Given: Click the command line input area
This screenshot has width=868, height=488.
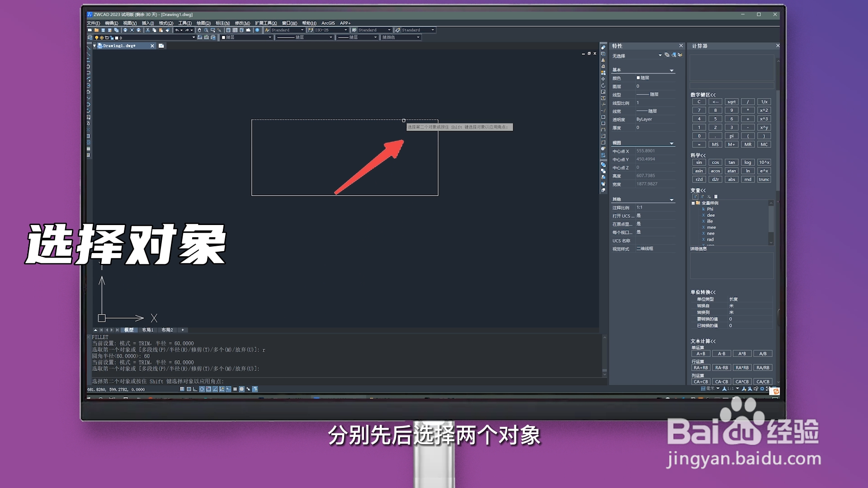Looking at the screenshot, I should coord(316,381).
